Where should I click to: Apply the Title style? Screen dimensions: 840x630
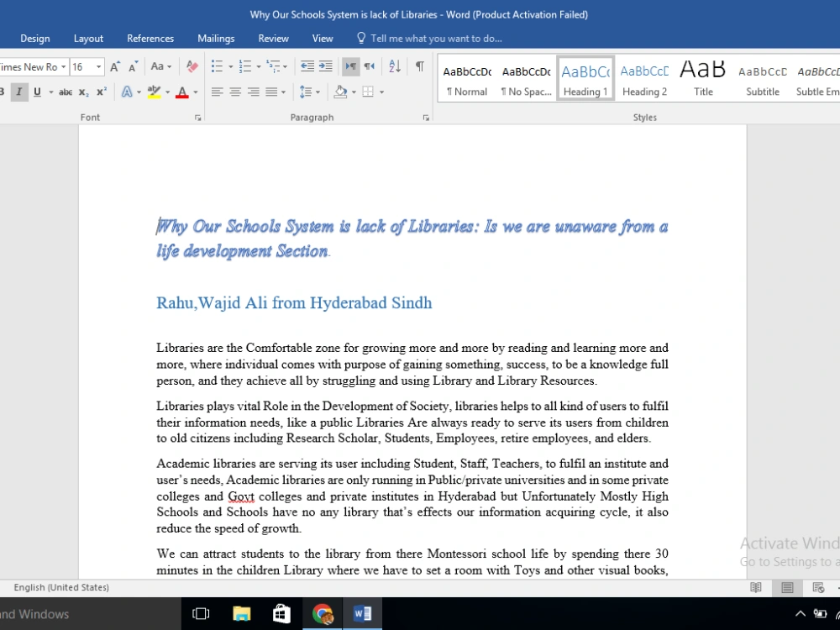click(x=703, y=79)
